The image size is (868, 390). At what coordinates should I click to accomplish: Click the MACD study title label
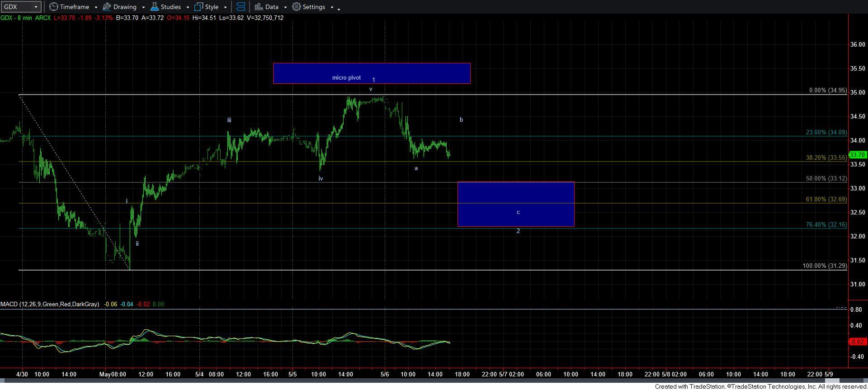(50, 304)
